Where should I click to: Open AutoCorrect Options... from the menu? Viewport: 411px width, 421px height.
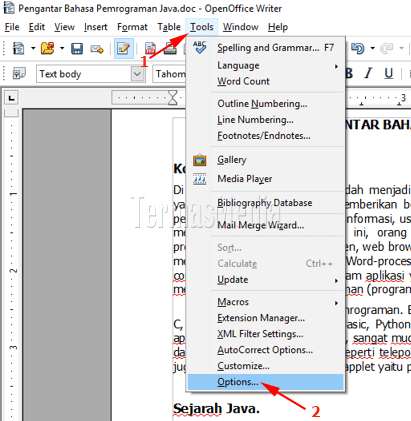[x=266, y=350]
